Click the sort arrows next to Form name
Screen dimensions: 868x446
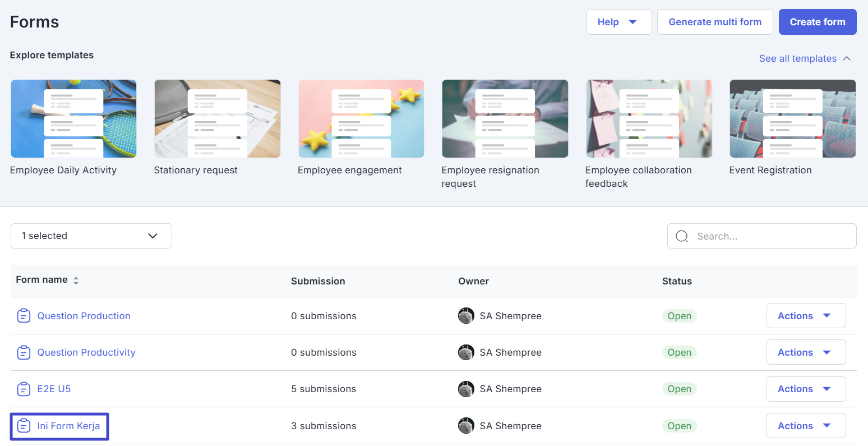point(76,281)
